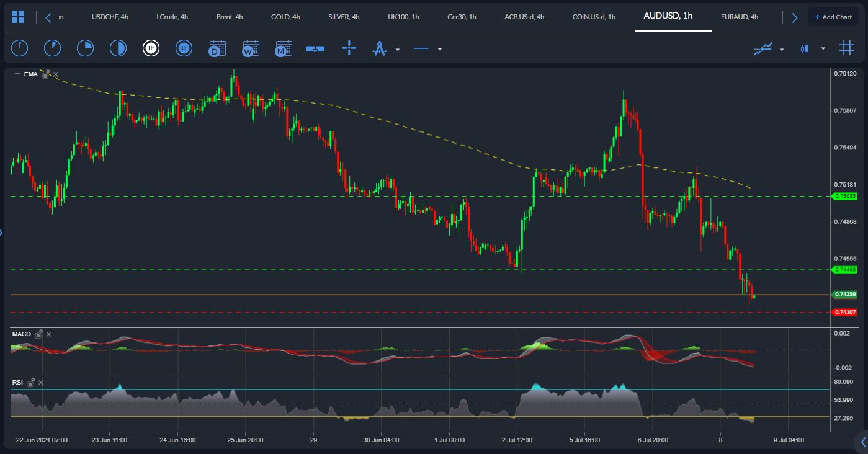Viewport: 868px width, 454px height.
Task: Toggle the multi-chart grid view icon
Action: click(x=847, y=48)
